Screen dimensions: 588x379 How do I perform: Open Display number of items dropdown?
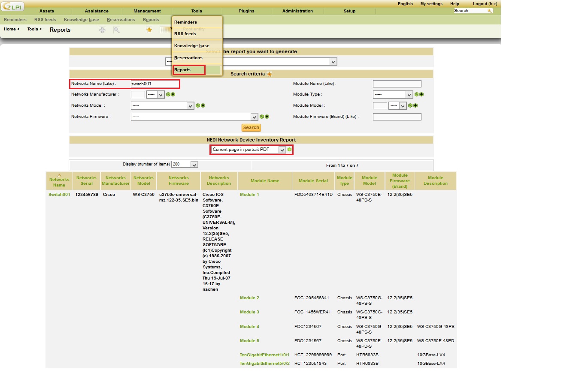click(185, 164)
